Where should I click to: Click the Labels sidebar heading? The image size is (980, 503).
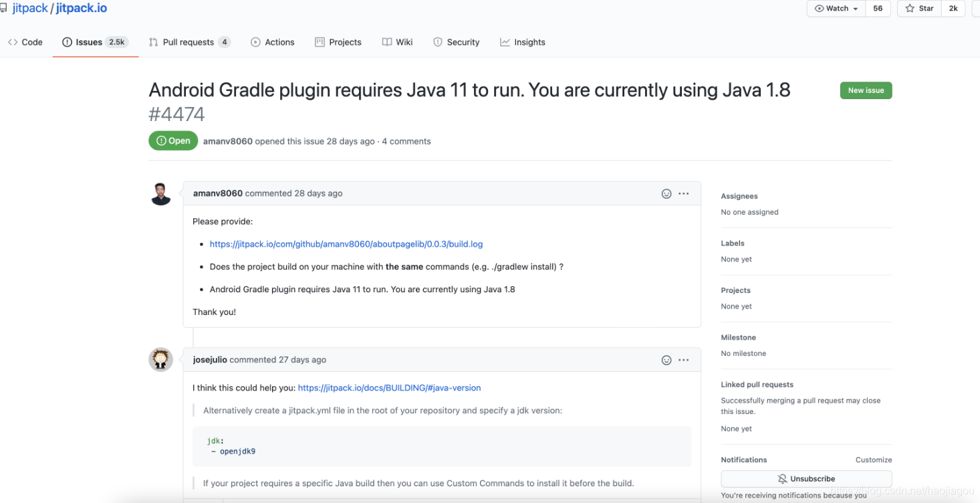pyautogui.click(x=733, y=243)
